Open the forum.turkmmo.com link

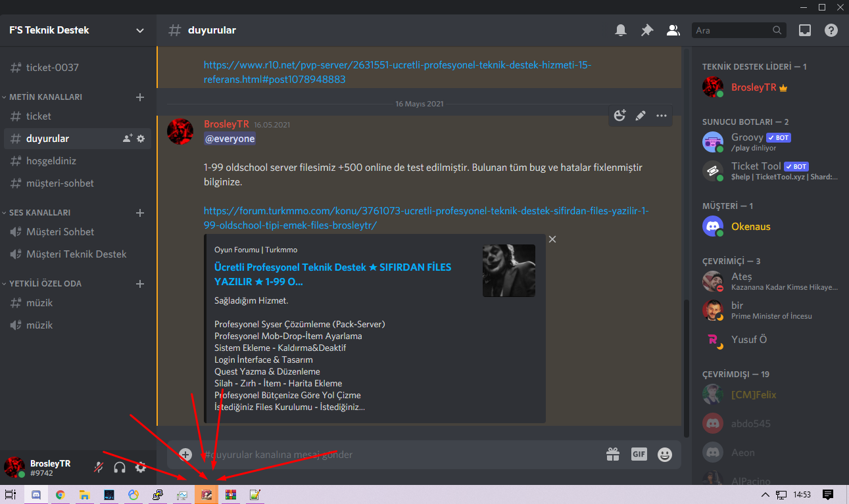pos(426,218)
